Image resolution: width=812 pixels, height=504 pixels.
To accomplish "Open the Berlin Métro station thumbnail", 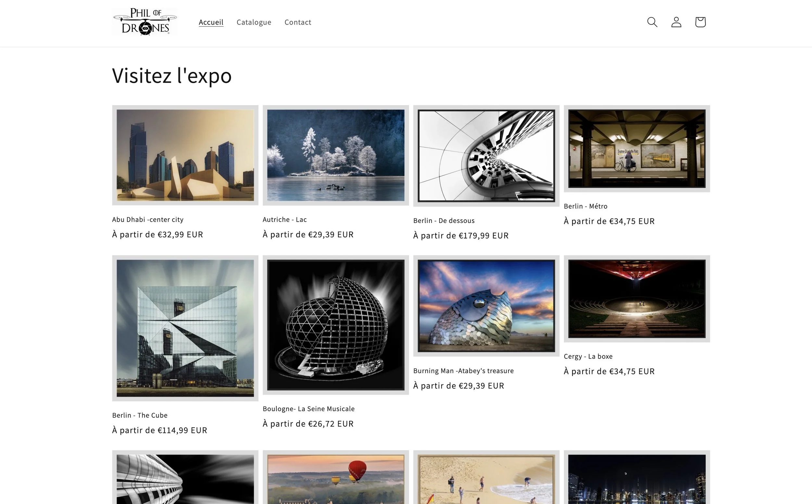I will click(x=637, y=149).
